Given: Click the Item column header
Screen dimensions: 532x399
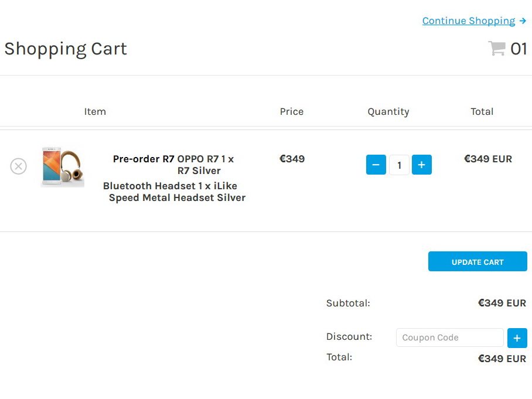Looking at the screenshot, I should (95, 111).
